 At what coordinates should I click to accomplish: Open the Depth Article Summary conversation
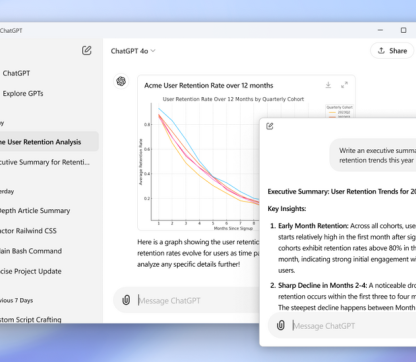(x=35, y=211)
